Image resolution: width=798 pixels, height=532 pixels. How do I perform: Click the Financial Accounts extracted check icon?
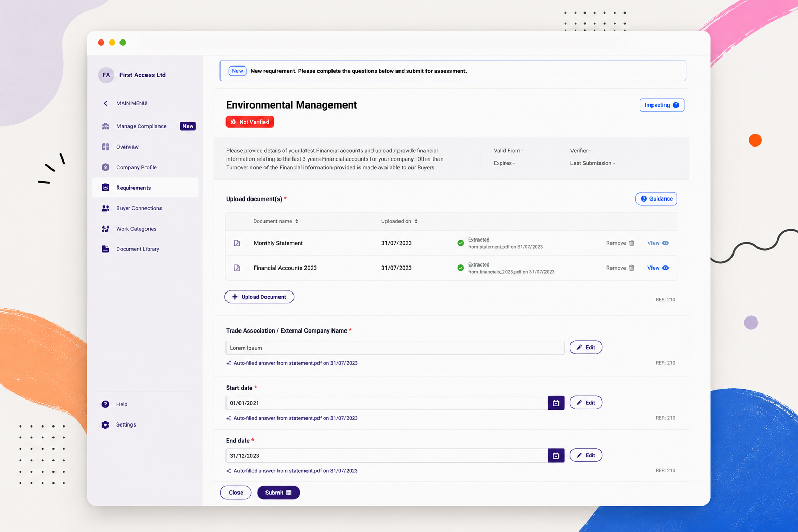click(x=461, y=268)
